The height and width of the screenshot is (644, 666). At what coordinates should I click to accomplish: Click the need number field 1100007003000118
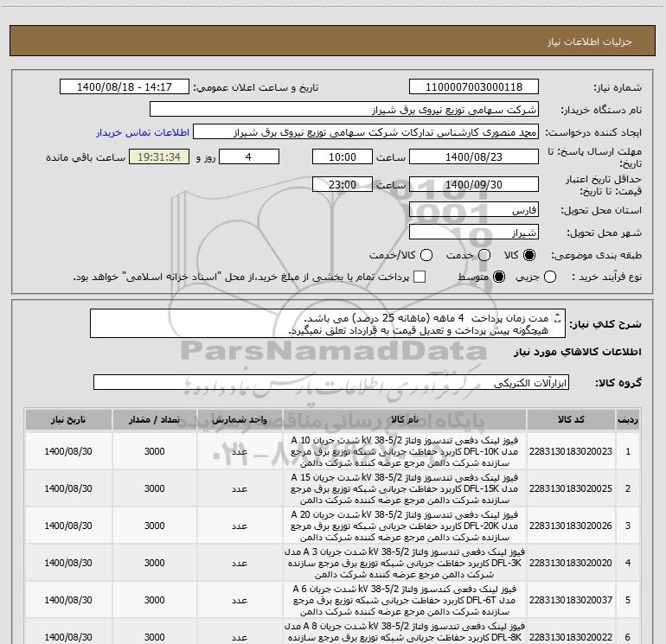tap(474, 87)
